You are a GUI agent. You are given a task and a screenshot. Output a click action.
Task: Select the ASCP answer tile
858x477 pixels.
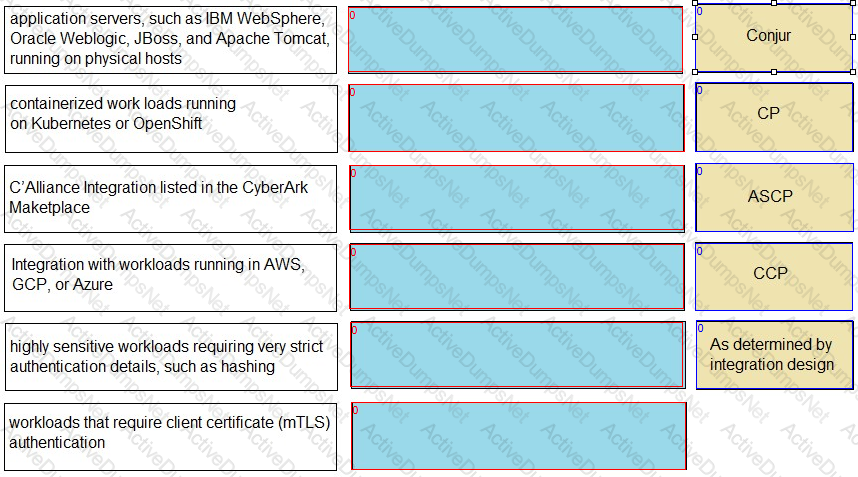point(774,197)
